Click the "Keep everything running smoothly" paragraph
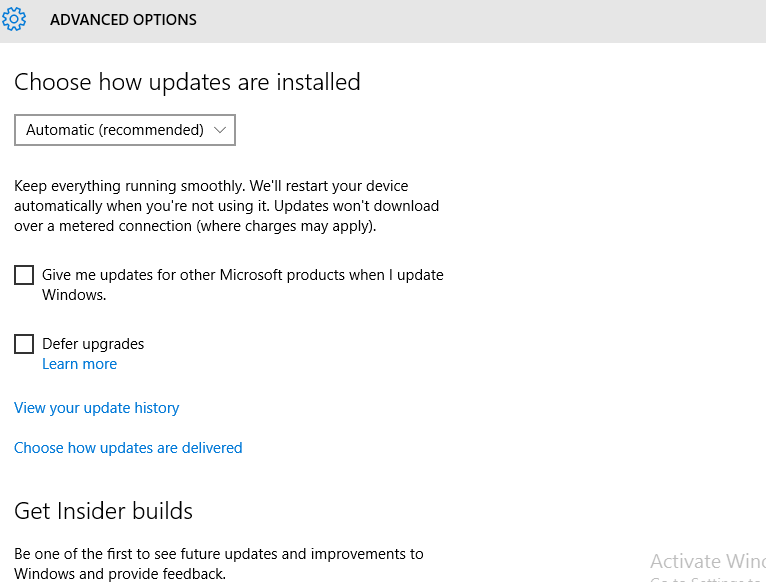Screen dimensions: 766x582 [x=227, y=206]
